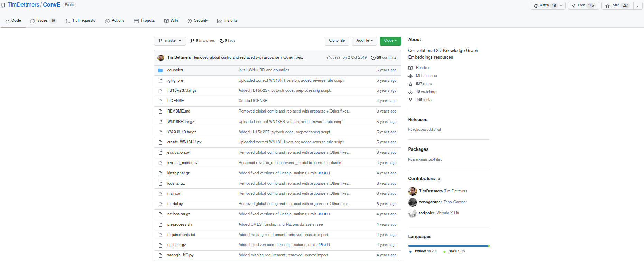Open the Security tab

[x=198, y=21]
